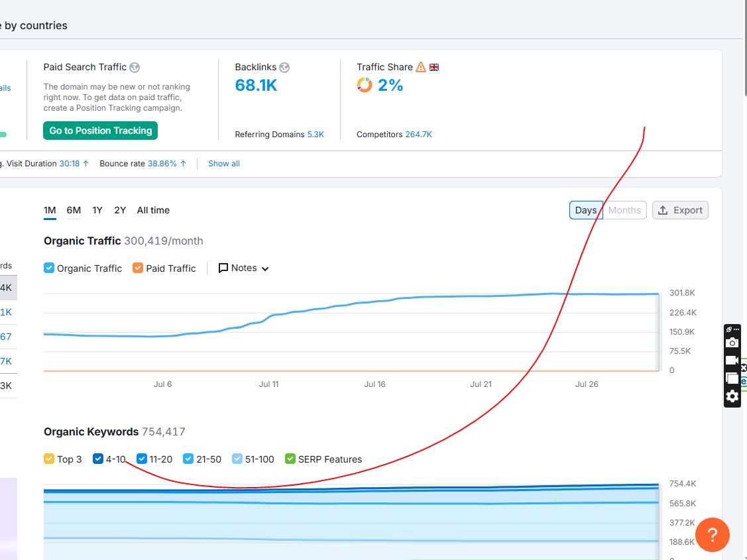Click the Organic Keywords 754,417 heading

[114, 432]
